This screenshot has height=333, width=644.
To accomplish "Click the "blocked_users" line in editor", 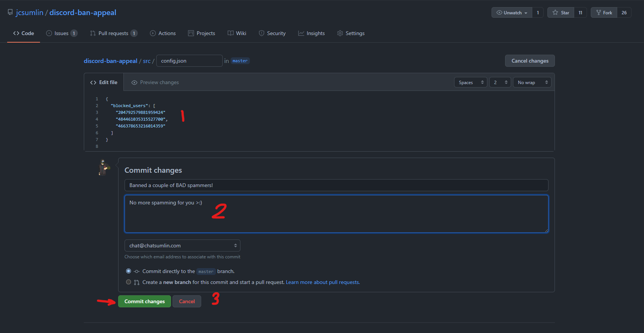I will click(x=133, y=106).
